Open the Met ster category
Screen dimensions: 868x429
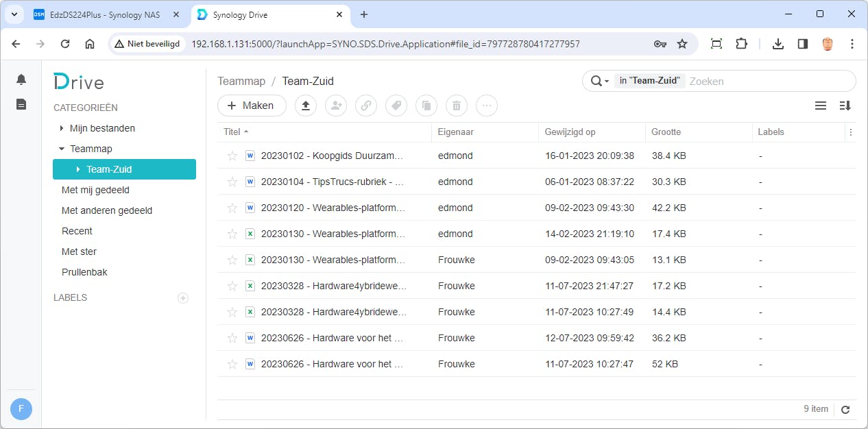pyautogui.click(x=79, y=252)
